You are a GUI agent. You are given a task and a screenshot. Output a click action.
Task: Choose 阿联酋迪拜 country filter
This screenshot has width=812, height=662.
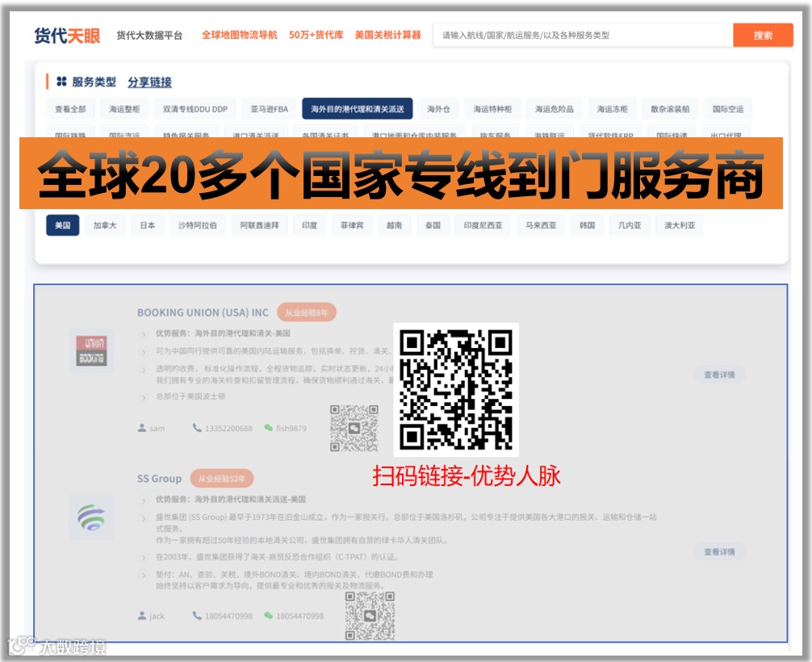tap(259, 225)
